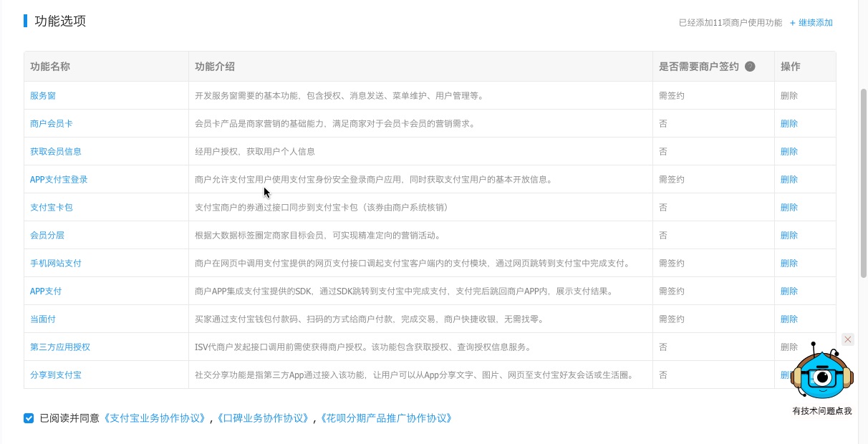Screen dimensions: 868x444
Task: Delete the 当面付 function row
Action: tap(789, 319)
